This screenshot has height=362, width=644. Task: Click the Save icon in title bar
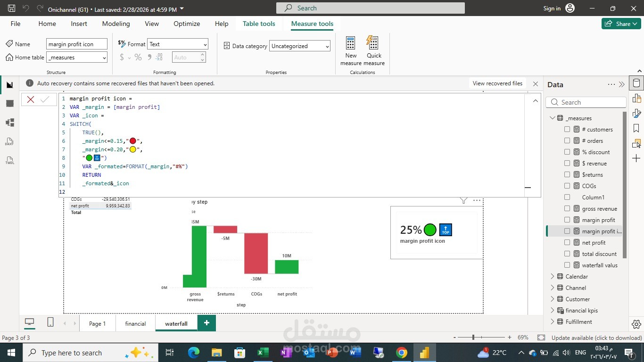11,8
